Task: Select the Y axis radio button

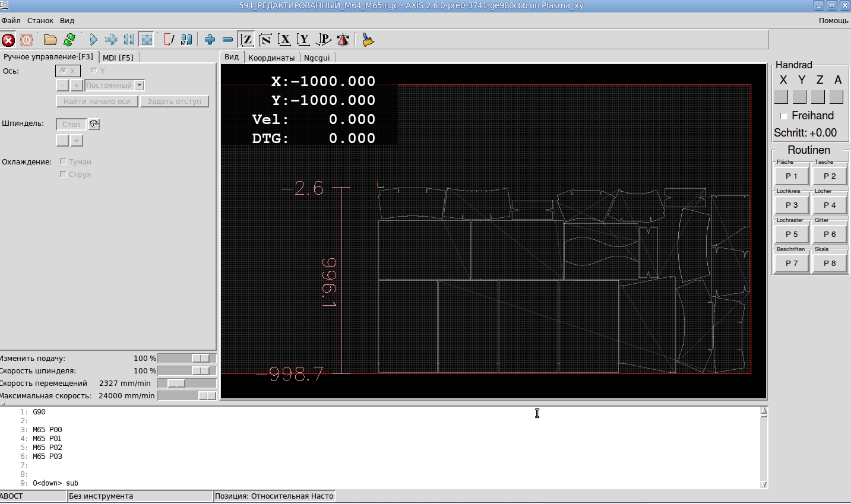Action: [x=94, y=71]
